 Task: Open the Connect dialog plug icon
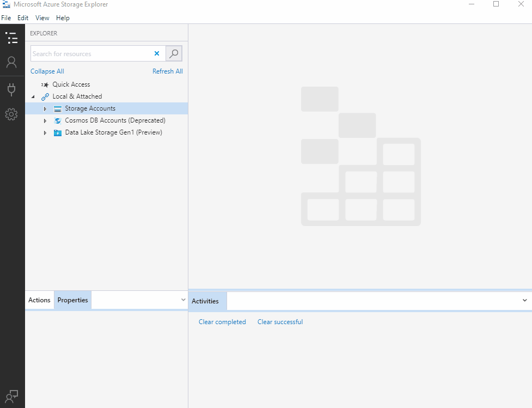point(11,90)
